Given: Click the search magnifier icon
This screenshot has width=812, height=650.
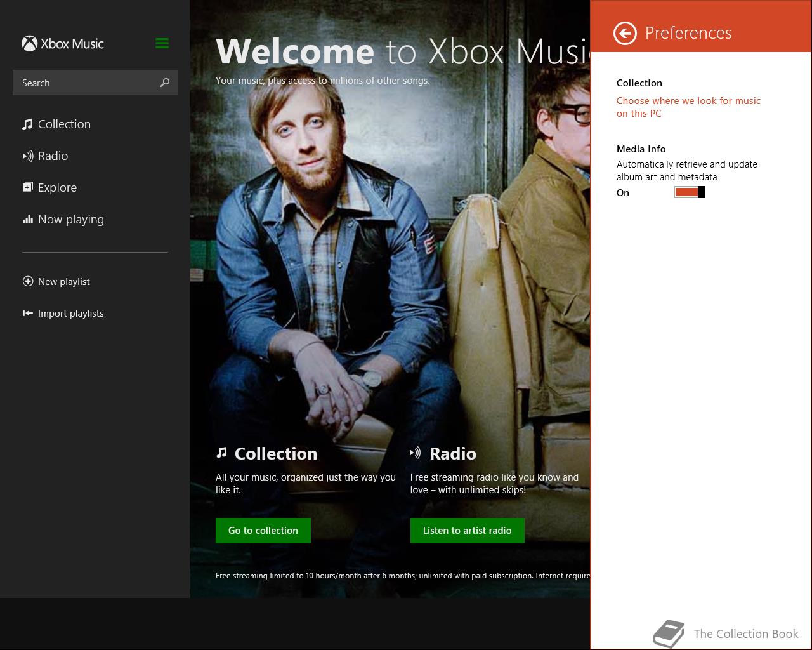Looking at the screenshot, I should click(x=165, y=83).
